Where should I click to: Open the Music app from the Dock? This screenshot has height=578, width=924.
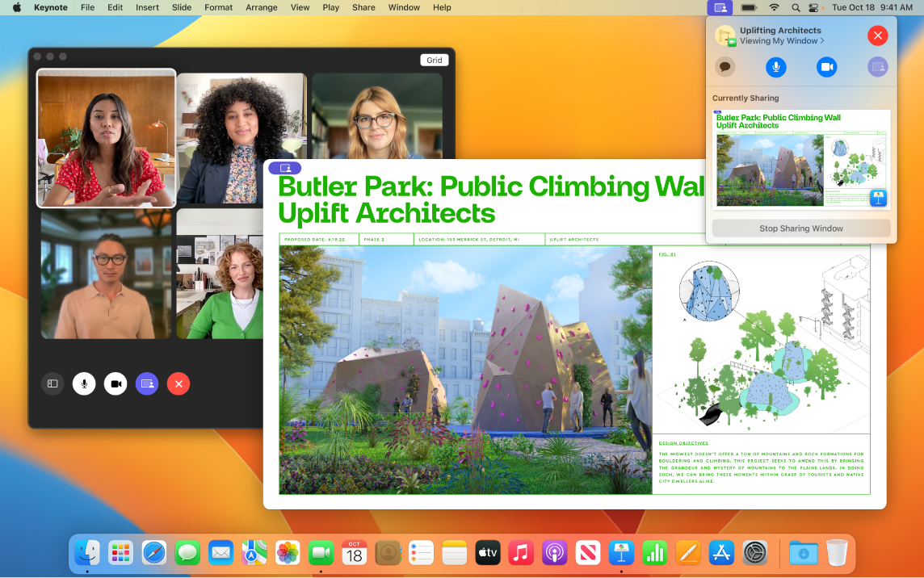point(521,553)
